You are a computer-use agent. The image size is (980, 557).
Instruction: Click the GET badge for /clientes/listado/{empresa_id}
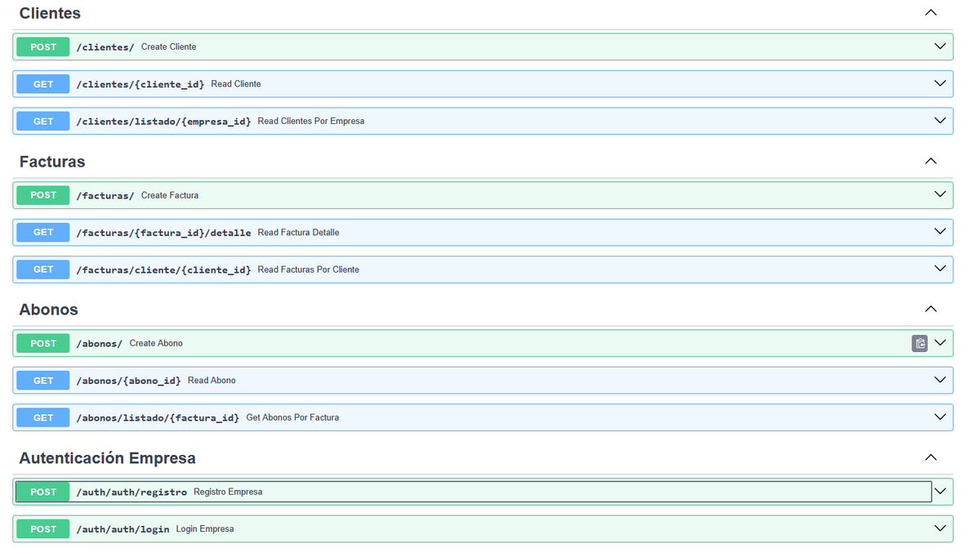(43, 121)
